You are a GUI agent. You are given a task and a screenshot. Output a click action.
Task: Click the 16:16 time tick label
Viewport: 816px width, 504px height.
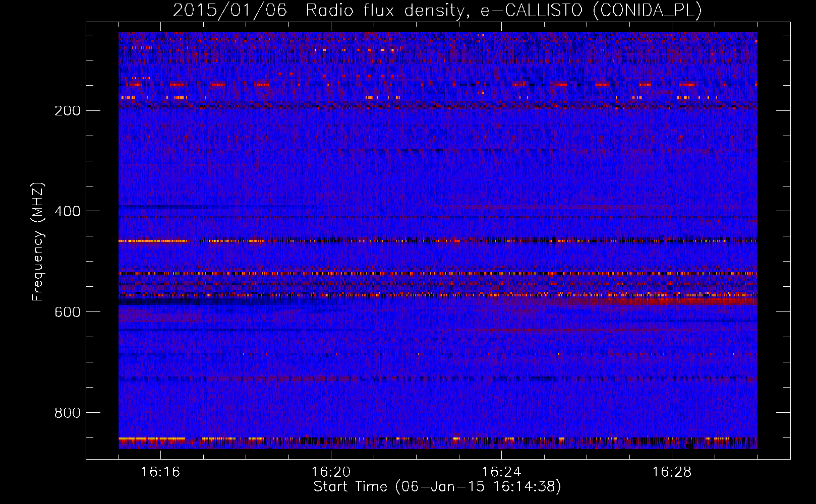[x=161, y=472]
